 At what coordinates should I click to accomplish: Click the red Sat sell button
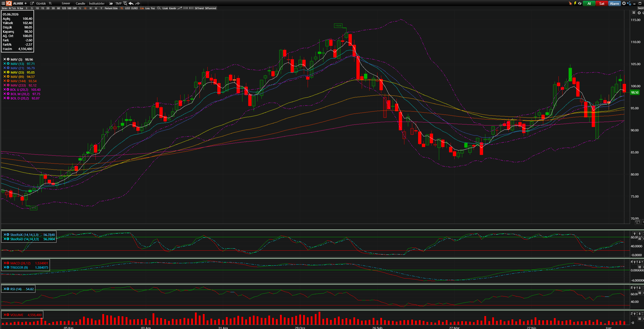pos(602,3)
